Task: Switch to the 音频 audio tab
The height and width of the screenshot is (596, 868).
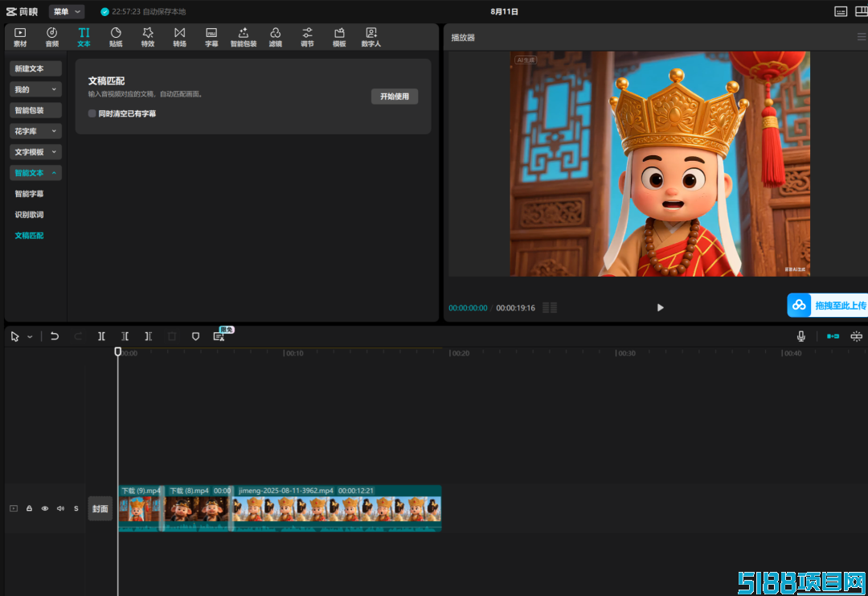Action: click(52, 37)
